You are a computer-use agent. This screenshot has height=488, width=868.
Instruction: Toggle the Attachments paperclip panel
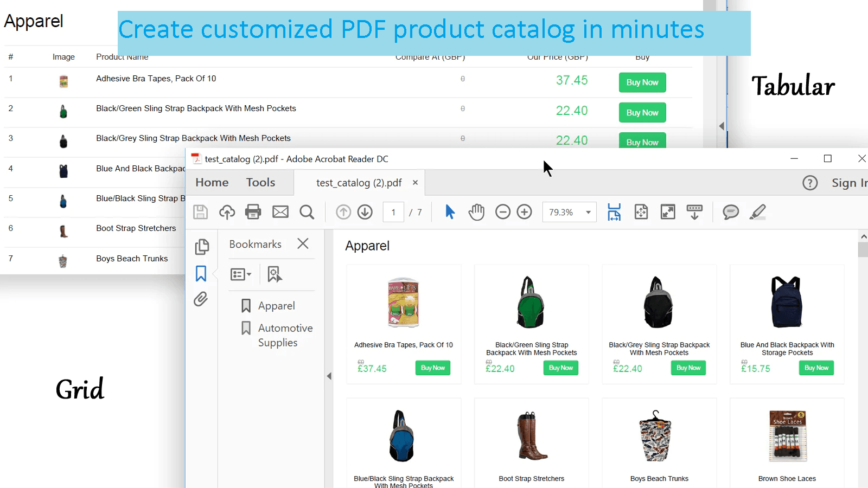pyautogui.click(x=201, y=299)
